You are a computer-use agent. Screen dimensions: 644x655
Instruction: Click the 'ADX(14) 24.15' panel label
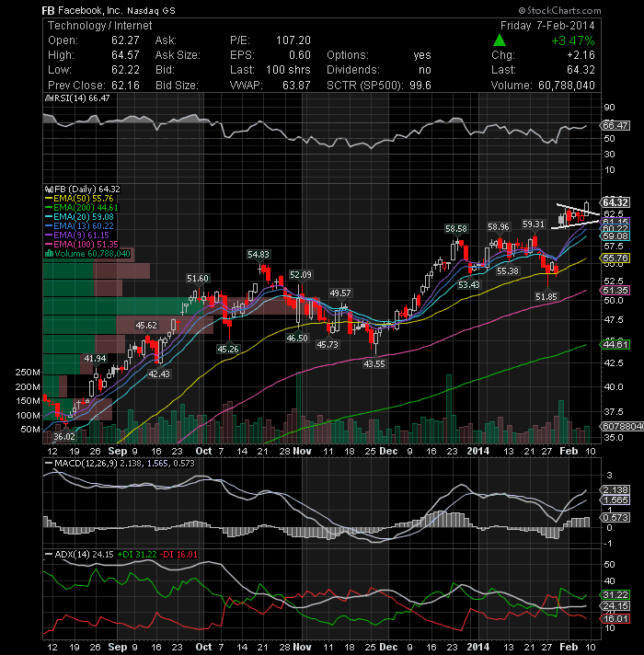click(84, 555)
